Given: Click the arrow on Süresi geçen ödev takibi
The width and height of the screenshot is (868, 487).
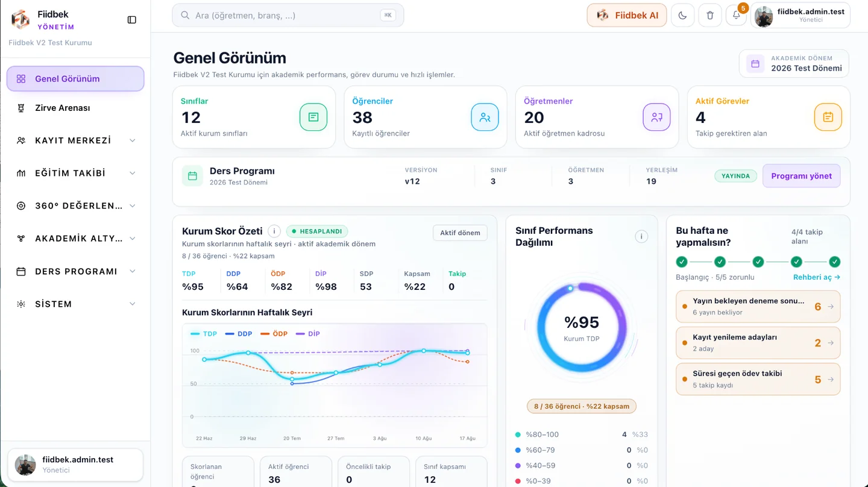Looking at the screenshot, I should coord(831,380).
